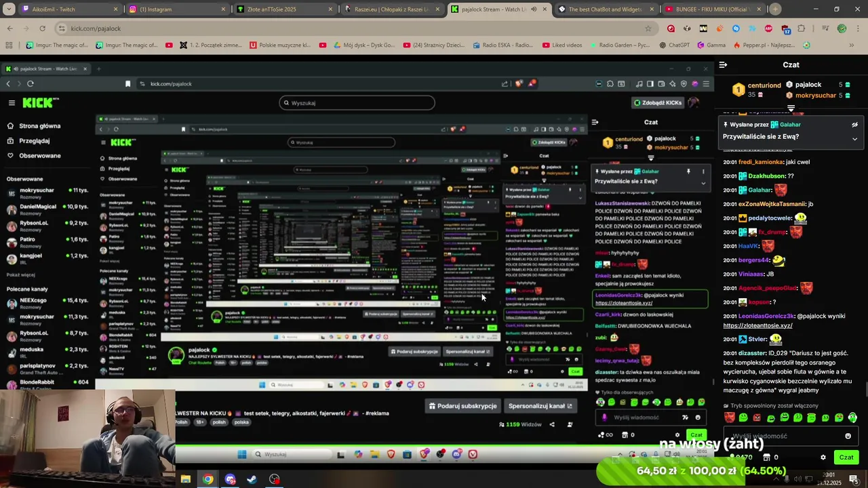Open the Chrome profile avatar
Image resolution: width=868 pixels, height=488 pixels.
tap(842, 28)
